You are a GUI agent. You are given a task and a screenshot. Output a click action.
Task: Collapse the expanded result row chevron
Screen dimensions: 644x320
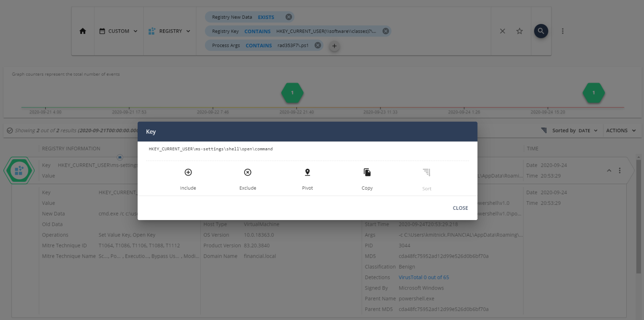[609, 171]
